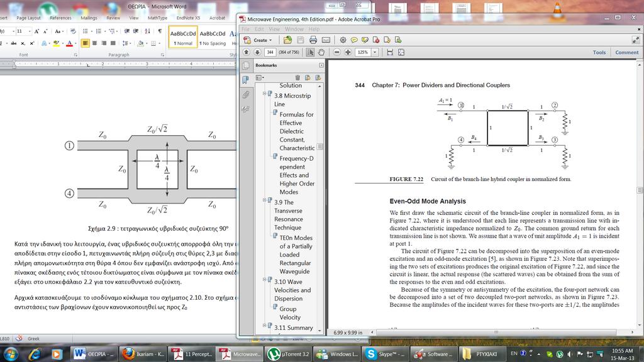This screenshot has width=644, height=362.
Task: Apply the Normal style in Word
Action: tap(183, 37)
